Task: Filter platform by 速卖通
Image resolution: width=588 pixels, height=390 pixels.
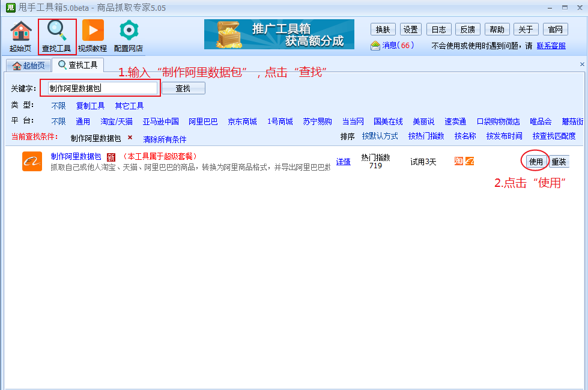Action: coord(455,121)
